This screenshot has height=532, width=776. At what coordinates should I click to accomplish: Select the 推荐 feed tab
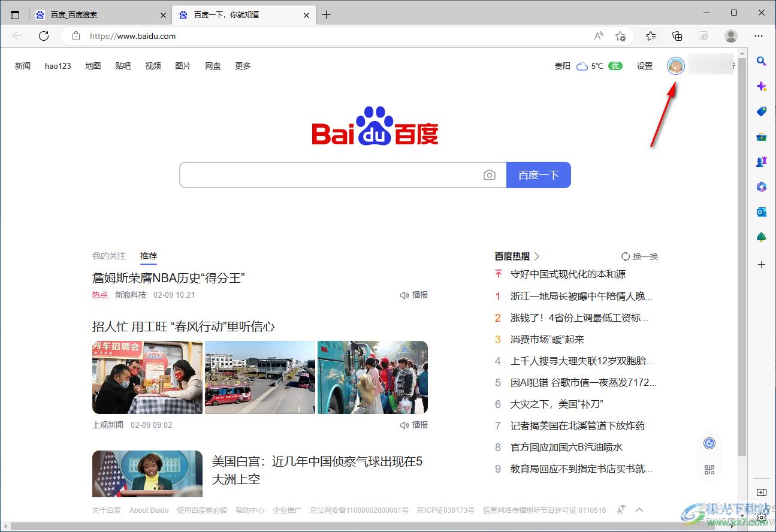[x=149, y=256]
